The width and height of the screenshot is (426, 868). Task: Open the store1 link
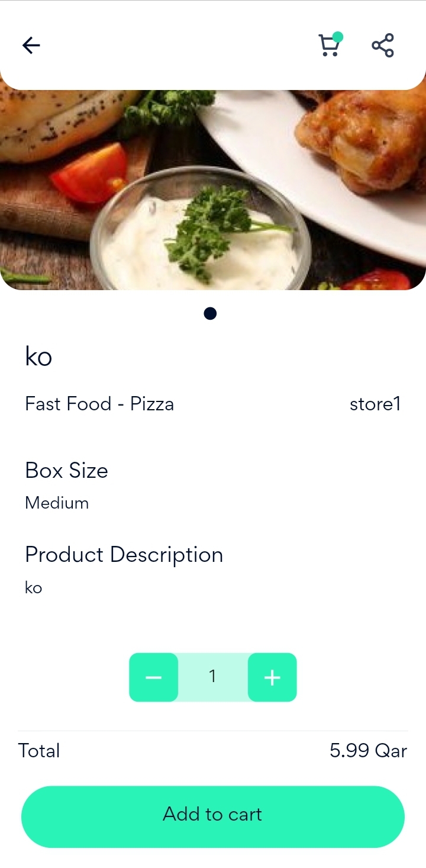pyautogui.click(x=375, y=404)
